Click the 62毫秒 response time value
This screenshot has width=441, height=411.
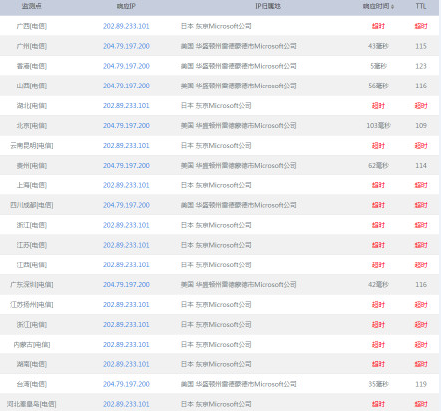pyautogui.click(x=378, y=165)
